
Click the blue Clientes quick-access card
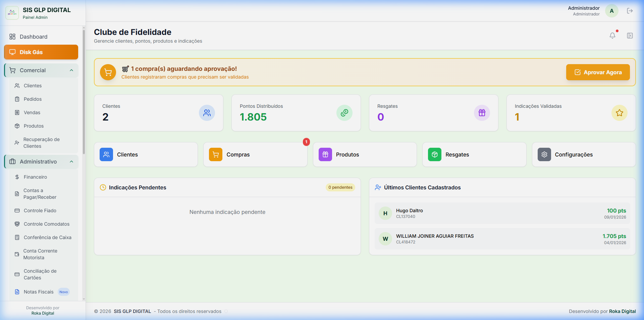click(x=146, y=154)
